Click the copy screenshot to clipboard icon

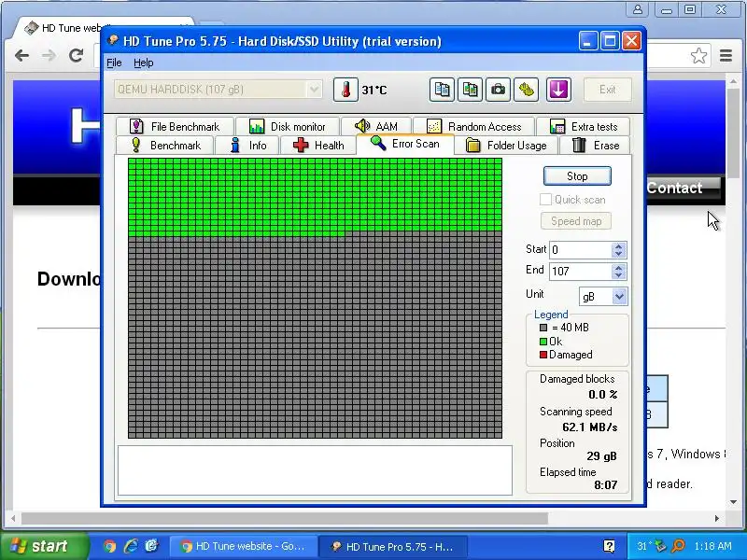coord(470,90)
